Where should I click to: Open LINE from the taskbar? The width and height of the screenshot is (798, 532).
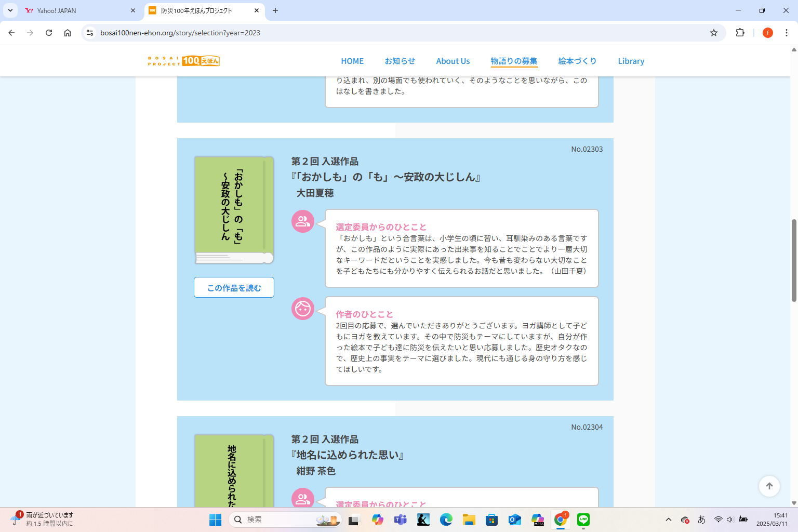click(583, 520)
